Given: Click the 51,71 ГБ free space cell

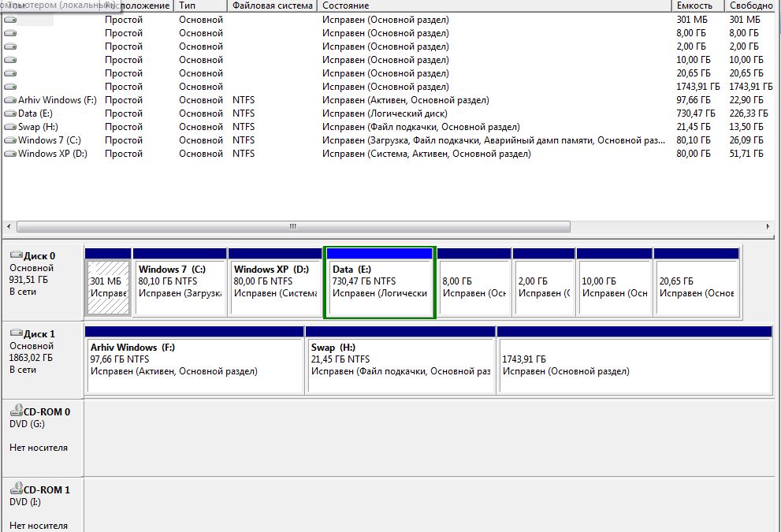Looking at the screenshot, I should click(746, 154).
